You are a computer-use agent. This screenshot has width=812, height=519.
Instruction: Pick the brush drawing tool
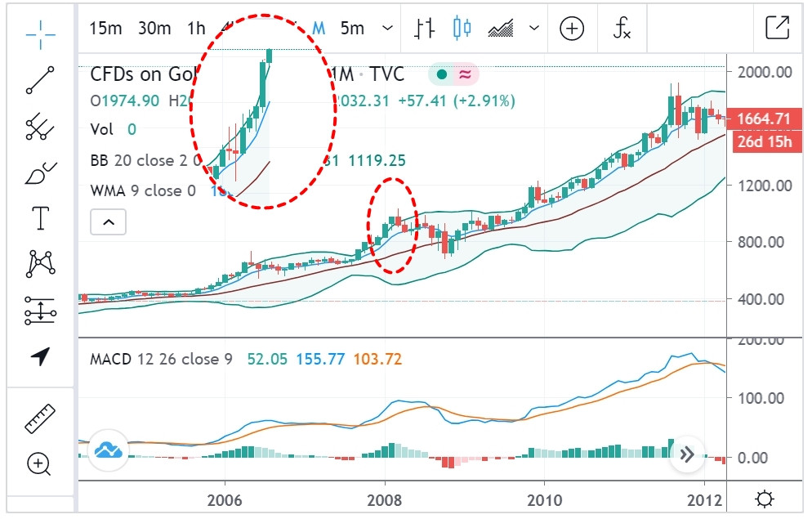click(39, 173)
